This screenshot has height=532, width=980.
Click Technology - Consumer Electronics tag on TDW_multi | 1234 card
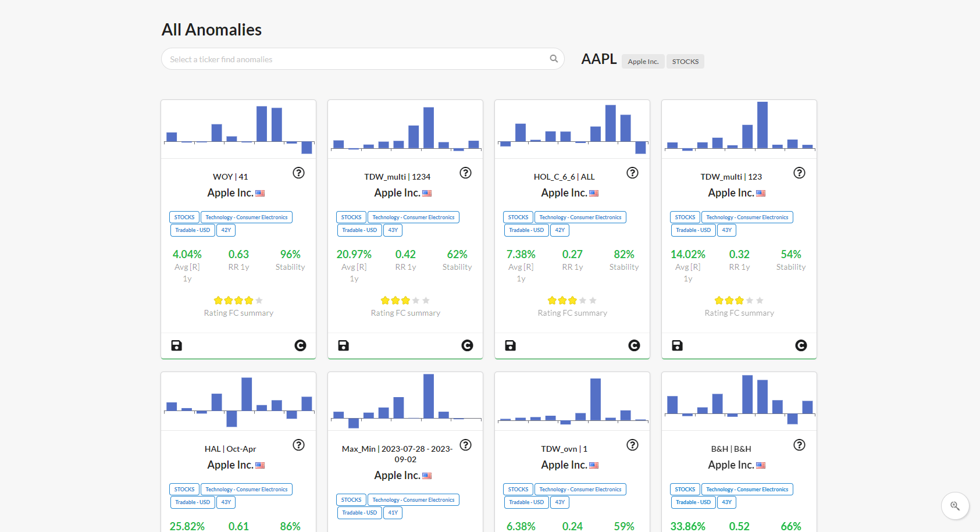(414, 217)
